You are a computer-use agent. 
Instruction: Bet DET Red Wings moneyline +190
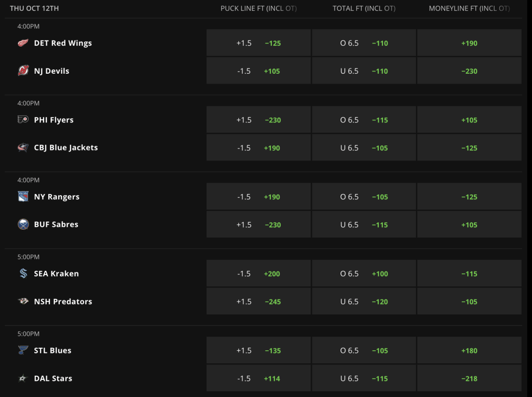[469, 43]
